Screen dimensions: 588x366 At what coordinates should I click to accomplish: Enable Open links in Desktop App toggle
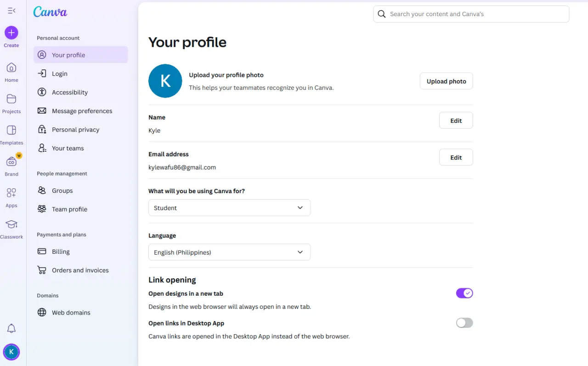[x=464, y=323]
